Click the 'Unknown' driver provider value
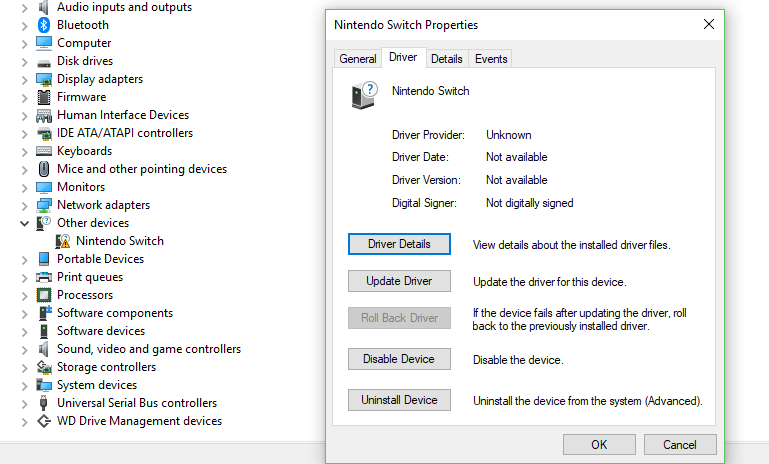The image size is (769, 464). (x=509, y=135)
